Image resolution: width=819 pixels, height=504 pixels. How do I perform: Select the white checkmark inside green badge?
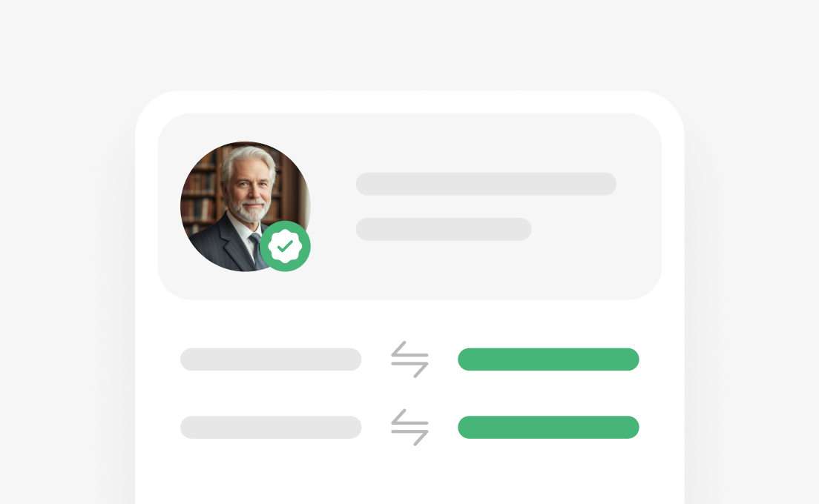[x=285, y=246]
